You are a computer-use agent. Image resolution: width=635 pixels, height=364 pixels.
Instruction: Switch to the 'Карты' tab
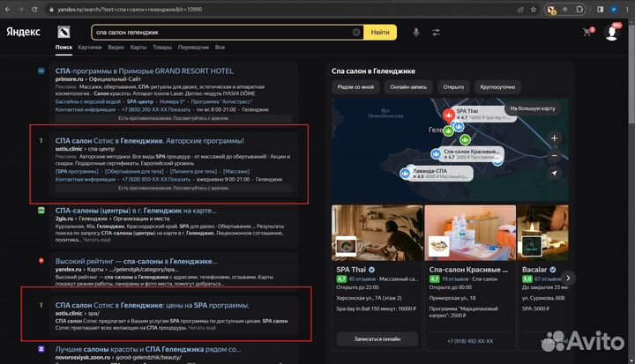(117, 47)
